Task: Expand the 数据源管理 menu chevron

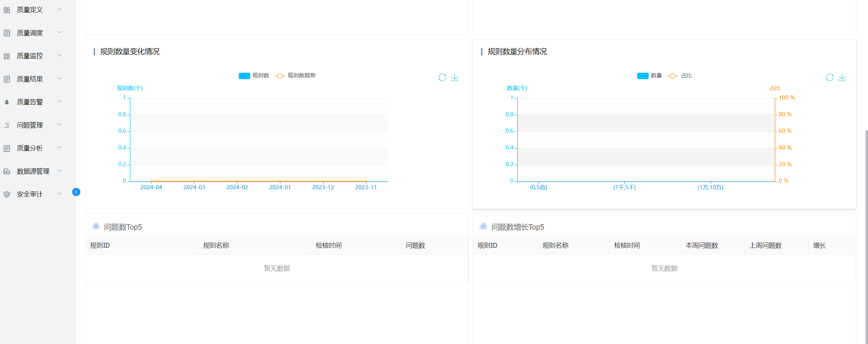Action: pos(59,170)
